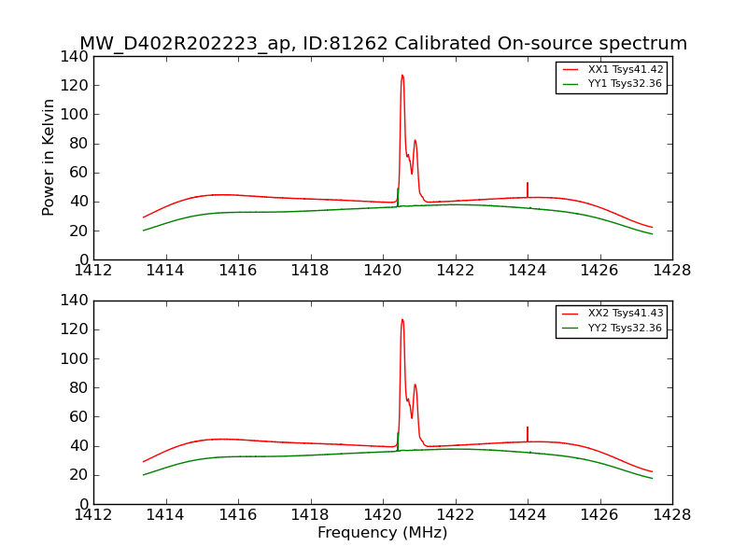The width and height of the screenshot is (747, 560).
Task: Click the '1418' x-tick label of the bottom plot
Action: (310, 515)
